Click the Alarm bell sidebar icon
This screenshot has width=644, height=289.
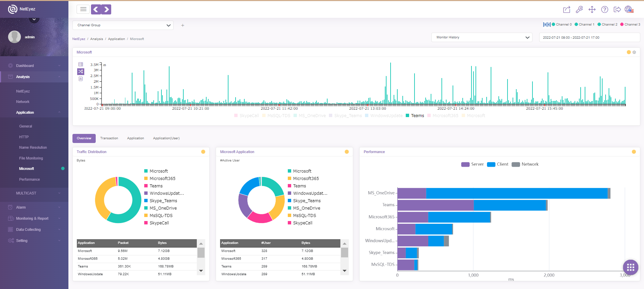point(10,207)
